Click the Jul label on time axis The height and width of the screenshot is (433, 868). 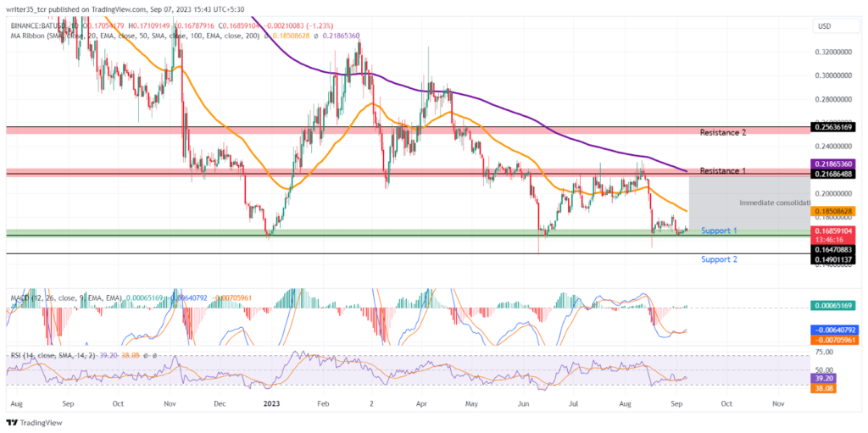[x=574, y=404]
